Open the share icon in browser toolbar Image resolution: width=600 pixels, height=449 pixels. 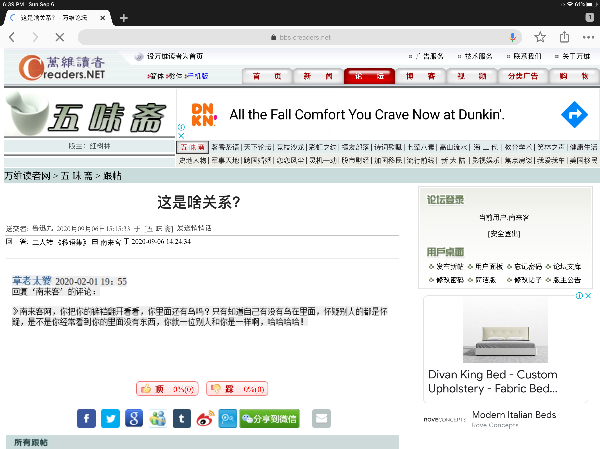pos(564,37)
